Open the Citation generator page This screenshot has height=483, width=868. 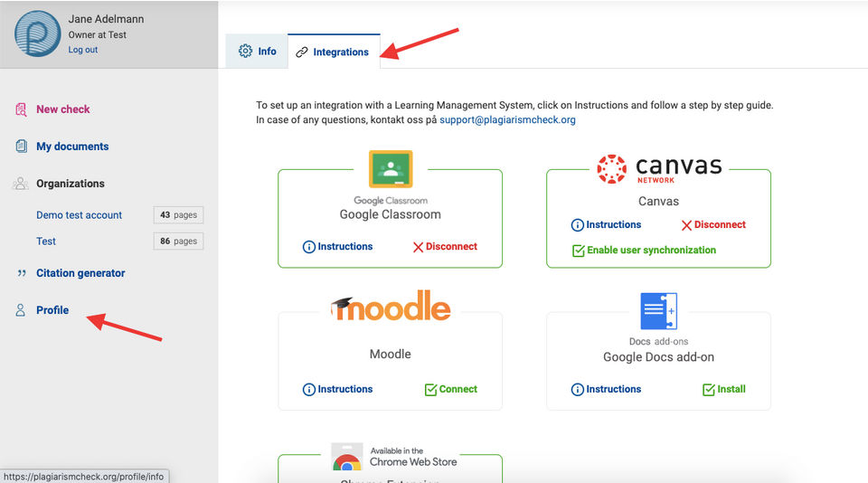click(x=80, y=273)
